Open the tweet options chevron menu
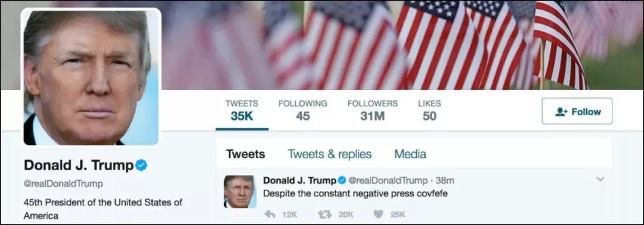Screen dimensions: 644x225 point(600,179)
